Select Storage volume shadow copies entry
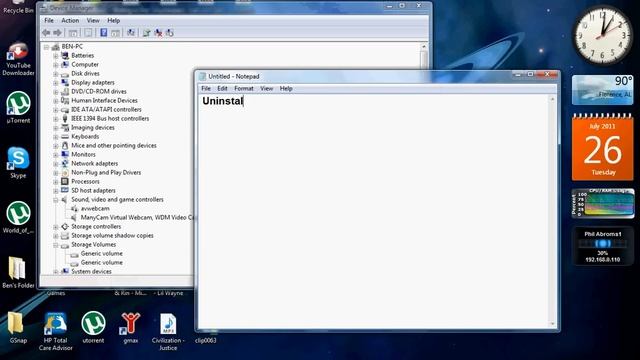This screenshot has width=640, height=360. 112,236
